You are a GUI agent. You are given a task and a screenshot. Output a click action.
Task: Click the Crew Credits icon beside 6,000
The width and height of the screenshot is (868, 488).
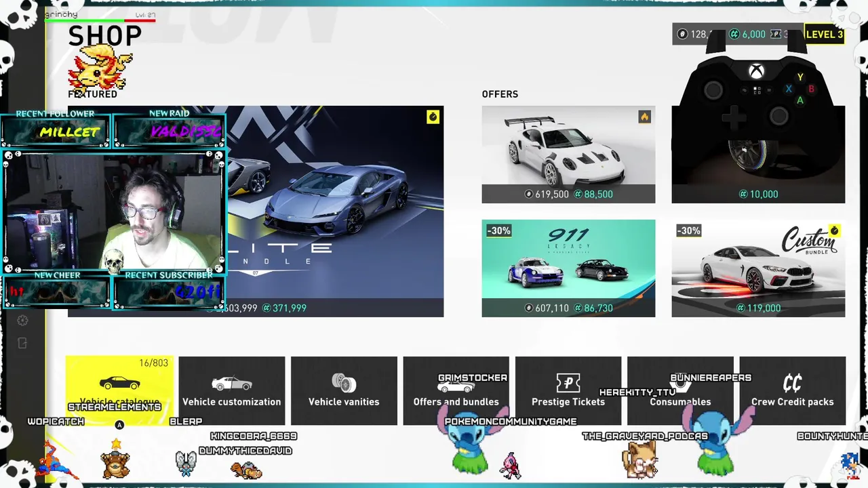[x=734, y=35]
